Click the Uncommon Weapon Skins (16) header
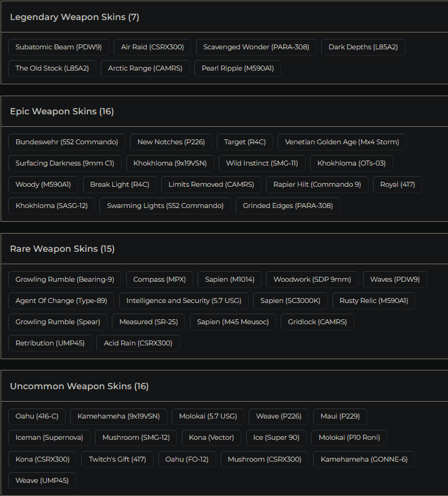 (x=79, y=386)
